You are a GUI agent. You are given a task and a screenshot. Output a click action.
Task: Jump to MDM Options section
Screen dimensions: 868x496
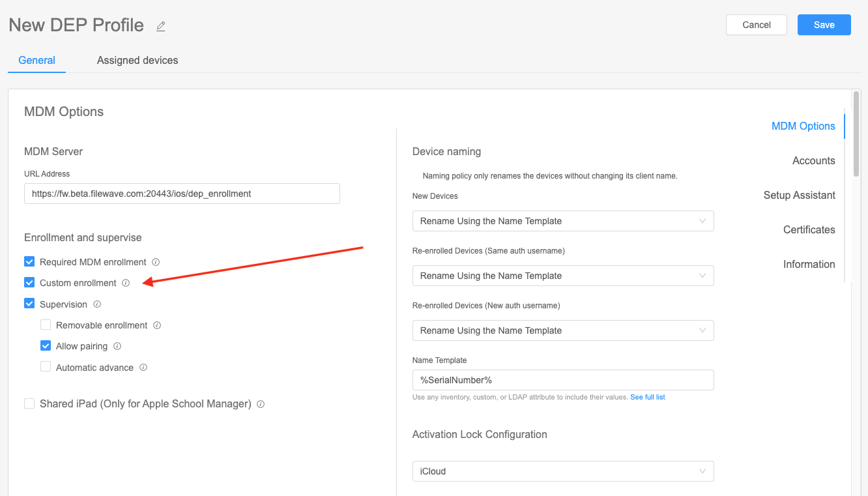click(803, 126)
